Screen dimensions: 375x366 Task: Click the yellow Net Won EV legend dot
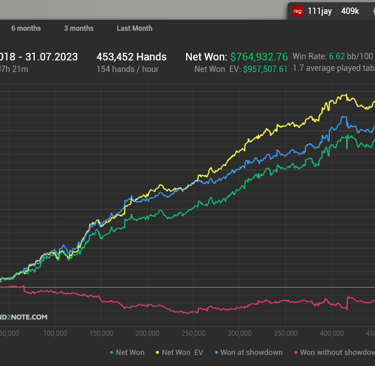click(x=157, y=353)
